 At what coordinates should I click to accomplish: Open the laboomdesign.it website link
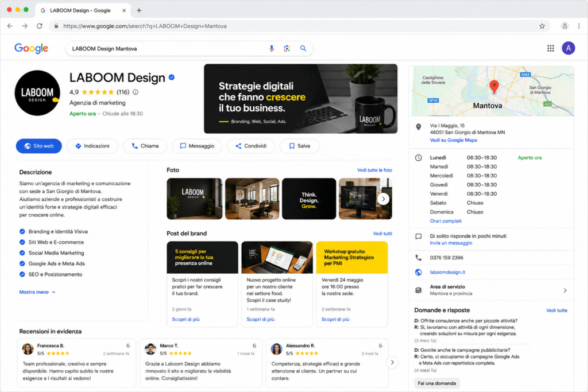click(447, 272)
